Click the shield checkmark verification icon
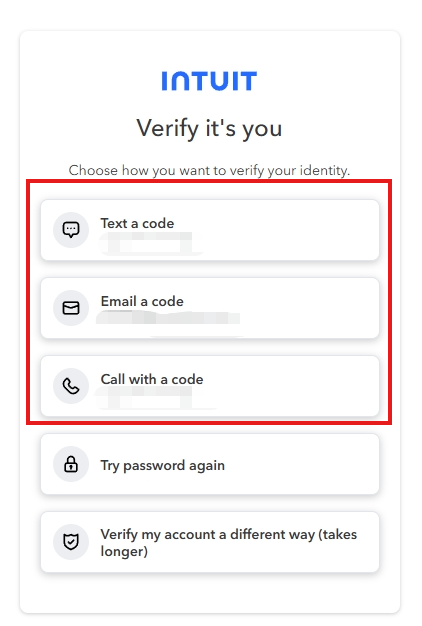Screen dimensions: 422x626 [x=71, y=542]
